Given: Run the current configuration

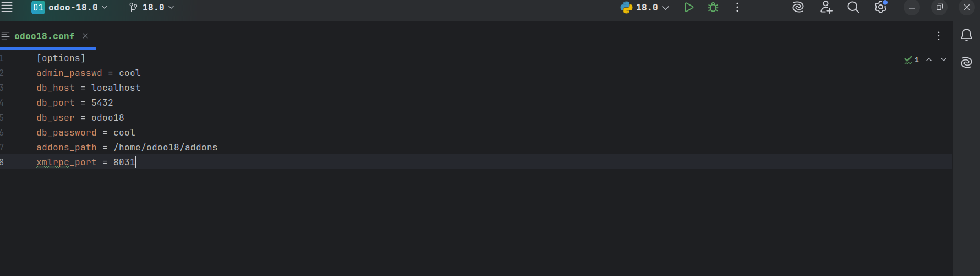Looking at the screenshot, I should [x=688, y=7].
